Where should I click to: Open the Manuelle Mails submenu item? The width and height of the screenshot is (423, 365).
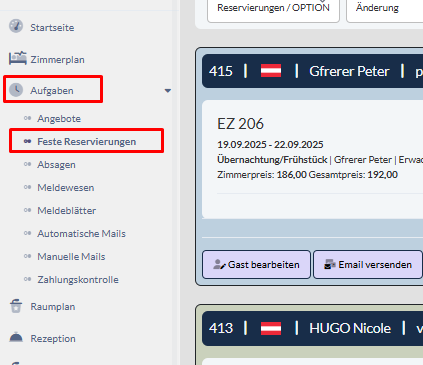click(x=71, y=256)
